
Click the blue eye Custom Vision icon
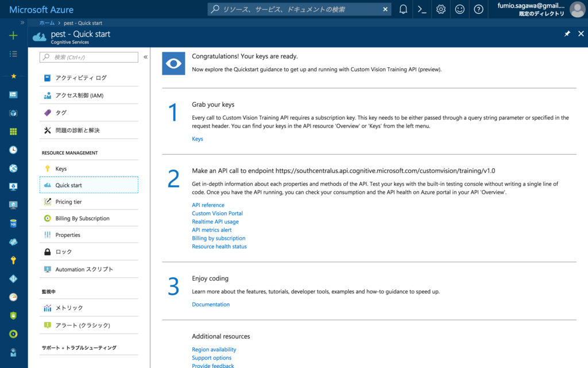click(173, 63)
